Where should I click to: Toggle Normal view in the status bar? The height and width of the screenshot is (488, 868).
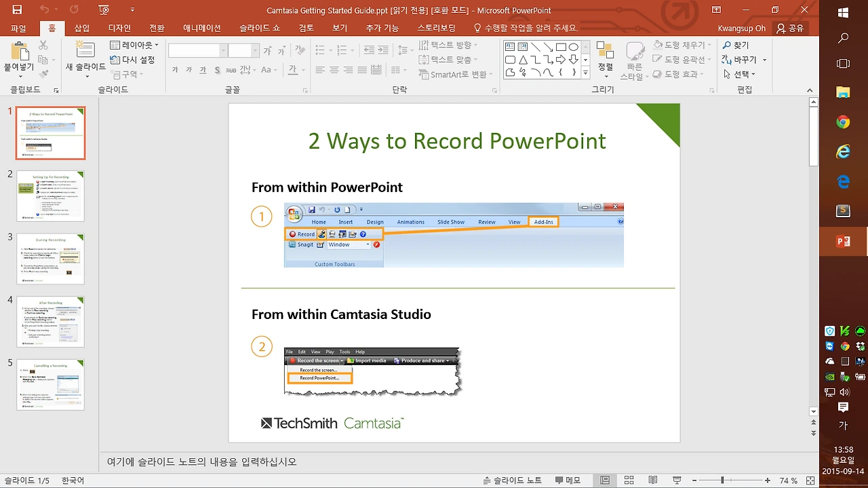(x=605, y=481)
